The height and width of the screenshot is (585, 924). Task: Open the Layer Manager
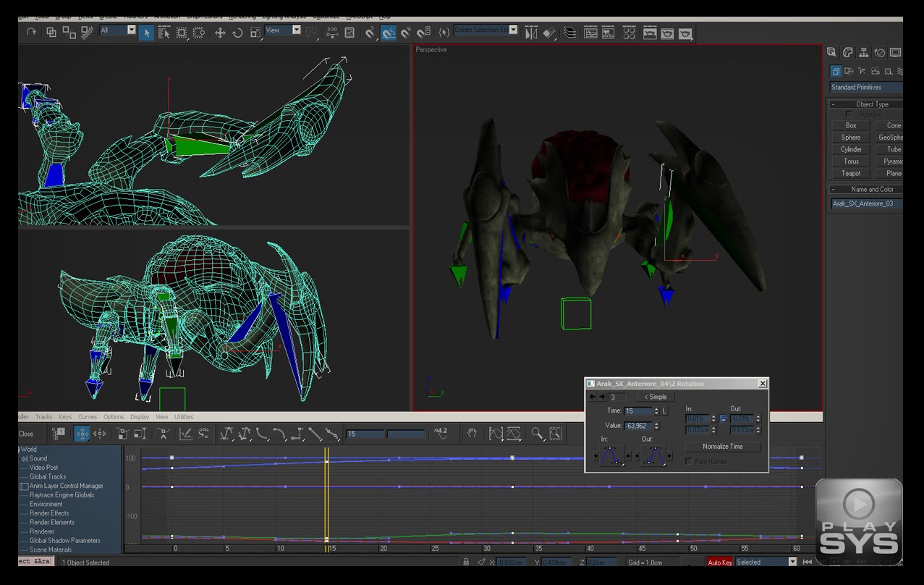(x=570, y=33)
